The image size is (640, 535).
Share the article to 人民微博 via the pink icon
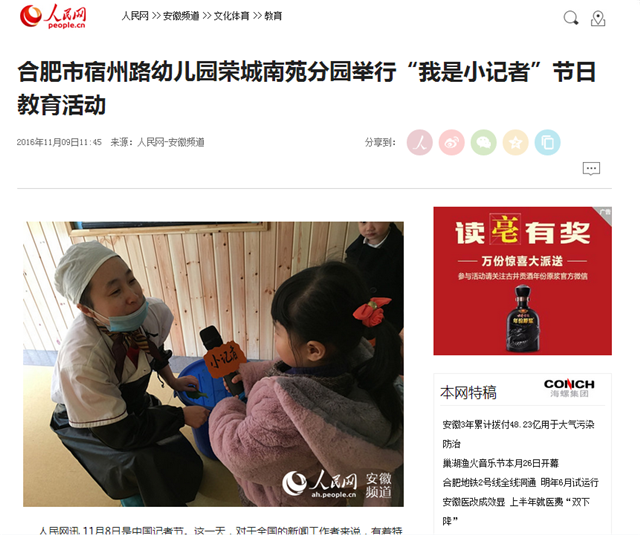[x=420, y=142]
